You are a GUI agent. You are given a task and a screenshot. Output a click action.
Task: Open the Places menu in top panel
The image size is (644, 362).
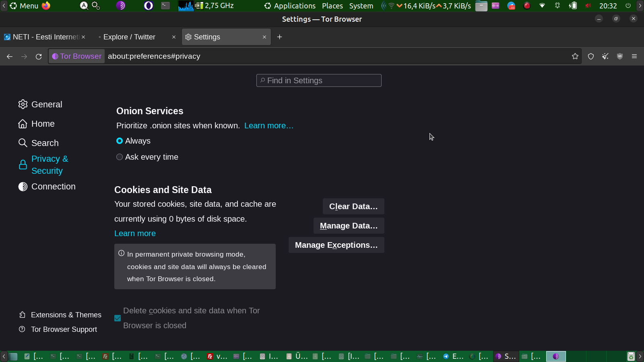point(332,6)
